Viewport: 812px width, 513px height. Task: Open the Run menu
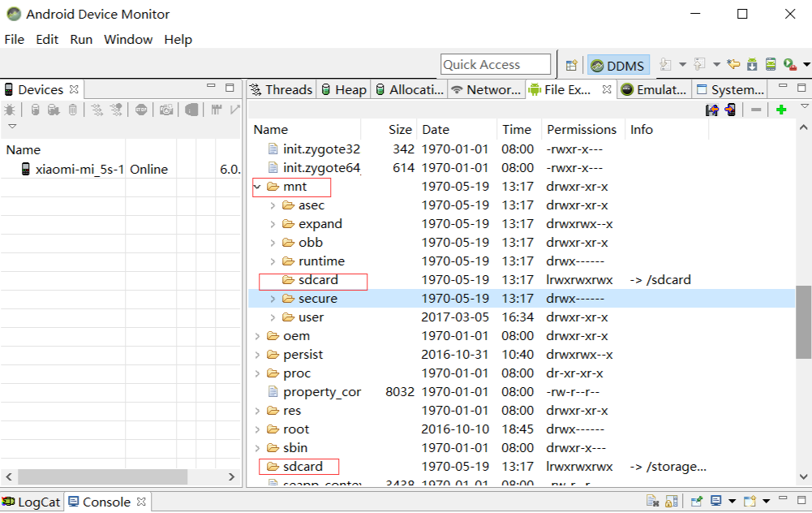pyautogui.click(x=80, y=39)
